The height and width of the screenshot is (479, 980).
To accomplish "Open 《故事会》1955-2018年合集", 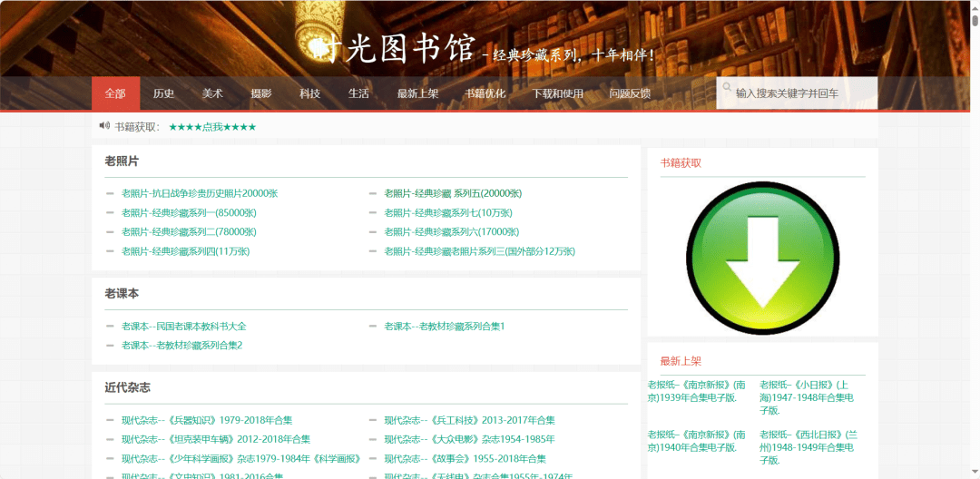I will [x=465, y=459].
